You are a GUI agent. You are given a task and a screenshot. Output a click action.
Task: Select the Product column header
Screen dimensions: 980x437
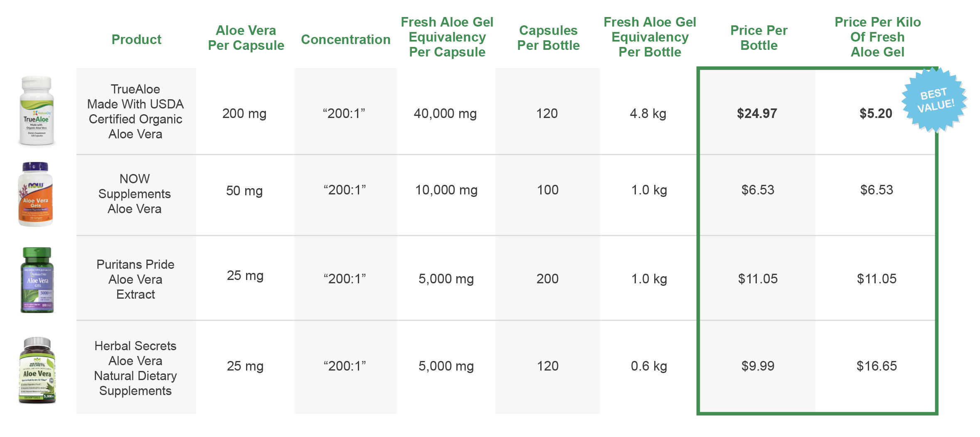136,39
